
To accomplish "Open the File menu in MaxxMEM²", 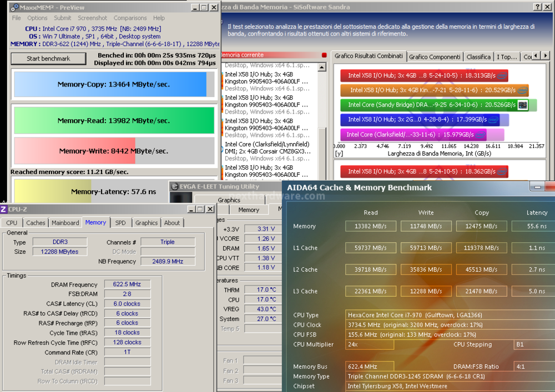I will pyautogui.click(x=16, y=18).
